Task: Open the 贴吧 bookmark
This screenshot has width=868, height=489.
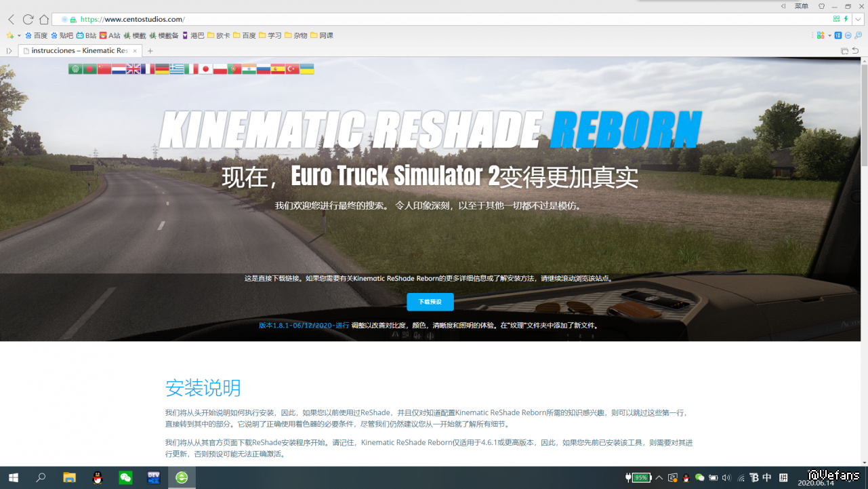Action: (x=62, y=35)
